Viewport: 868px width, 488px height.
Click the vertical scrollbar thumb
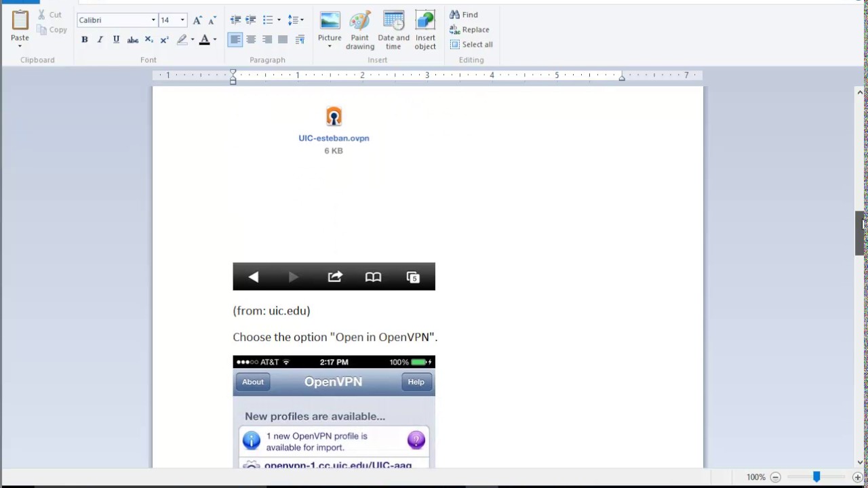pyautogui.click(x=859, y=233)
